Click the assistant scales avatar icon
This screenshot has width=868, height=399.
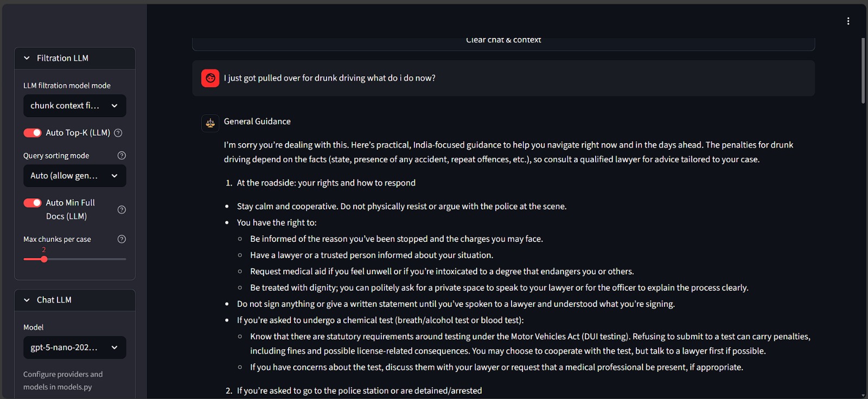[x=210, y=123]
